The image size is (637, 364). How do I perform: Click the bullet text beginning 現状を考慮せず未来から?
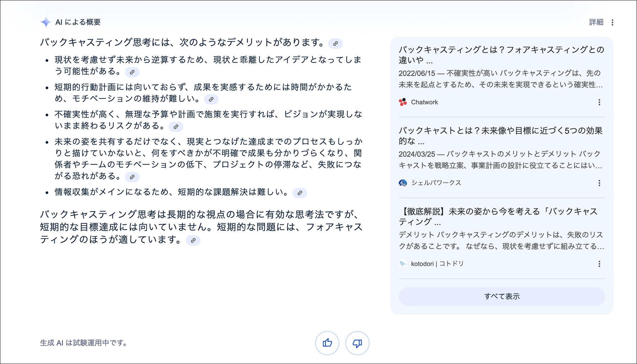pyautogui.click(x=208, y=65)
